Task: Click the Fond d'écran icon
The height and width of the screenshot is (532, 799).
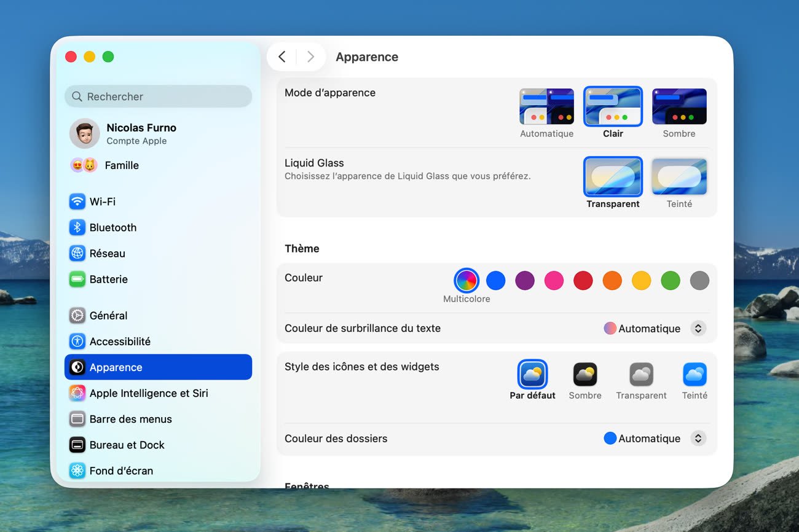Action: (x=77, y=471)
